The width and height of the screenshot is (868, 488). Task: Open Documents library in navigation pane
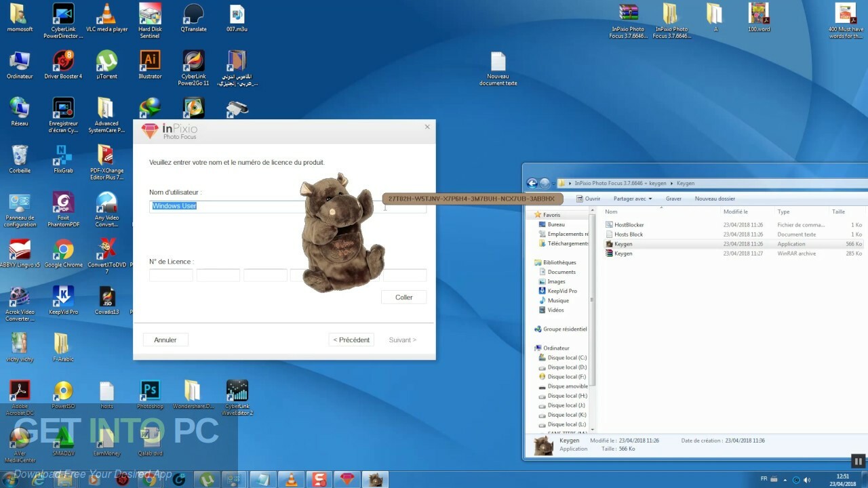(x=561, y=272)
